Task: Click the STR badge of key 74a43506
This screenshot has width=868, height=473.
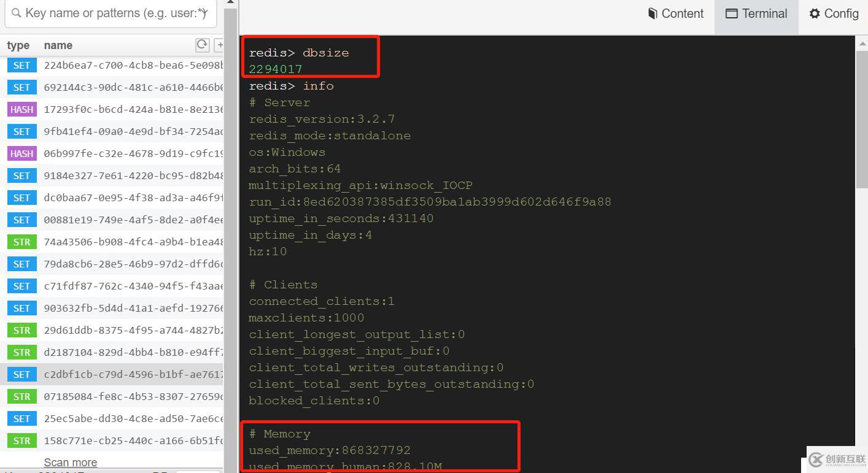Action: tap(22, 242)
